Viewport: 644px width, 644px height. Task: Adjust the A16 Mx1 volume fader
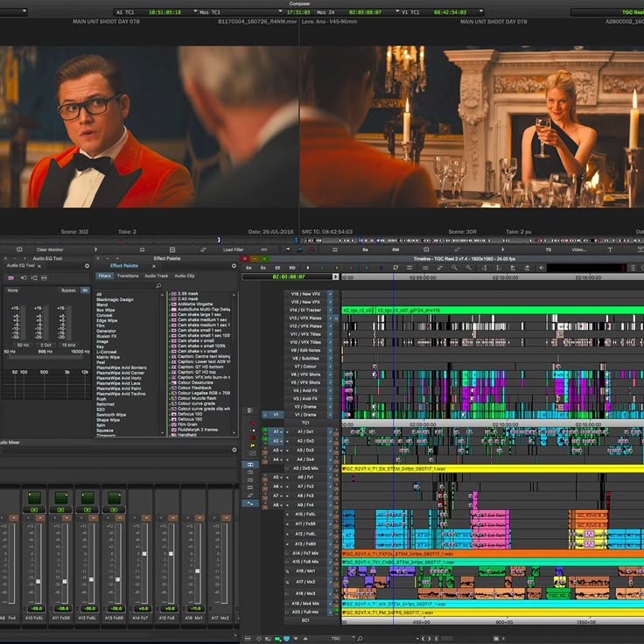pyautogui.click(x=198, y=571)
